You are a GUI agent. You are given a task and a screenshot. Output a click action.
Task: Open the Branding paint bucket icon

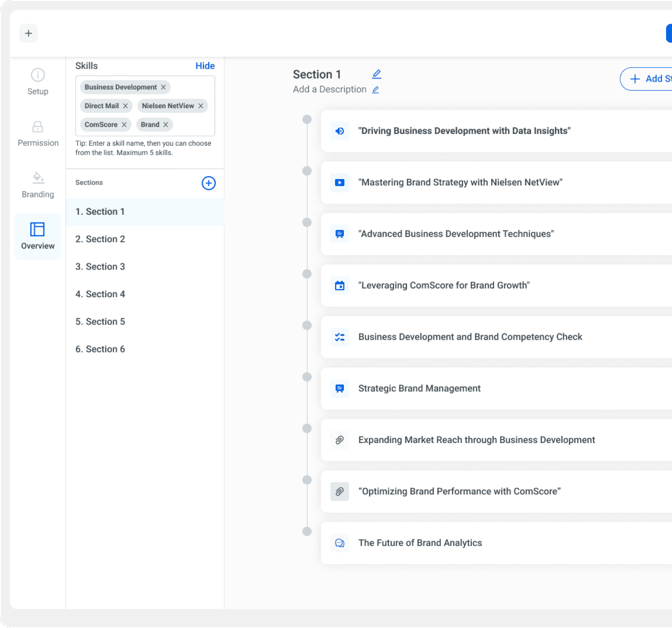pos(38,178)
